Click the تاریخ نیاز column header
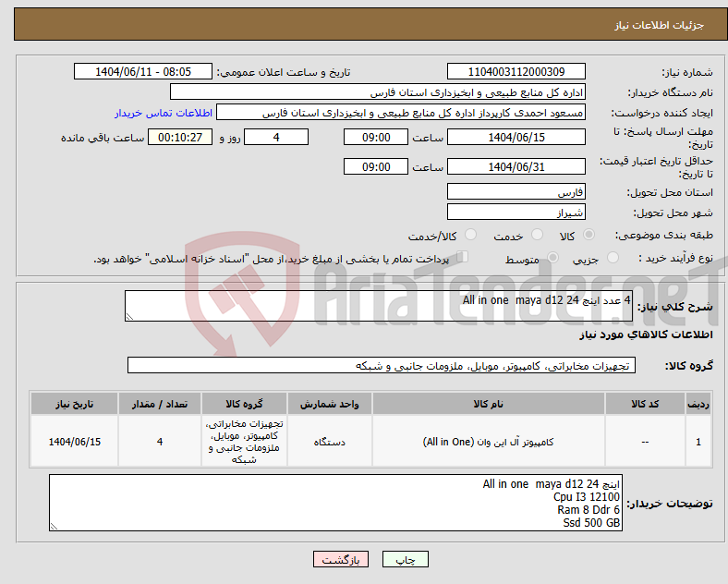Image resolution: width=728 pixels, height=584 pixels. [74, 404]
